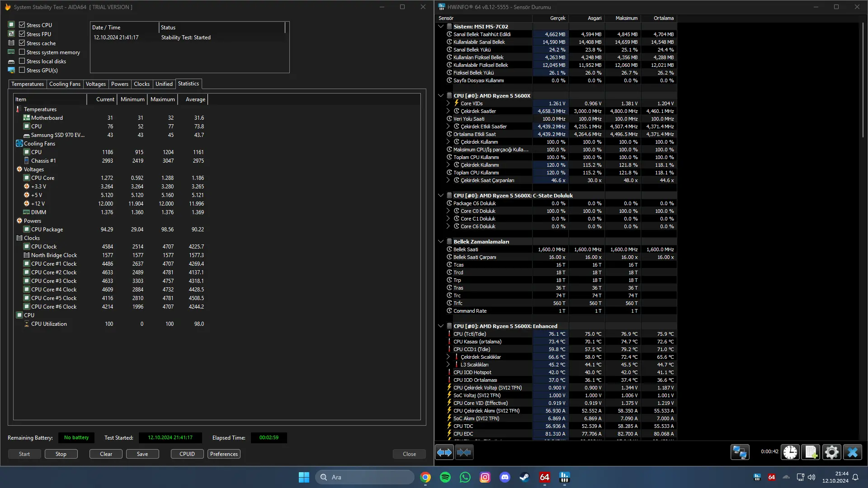Enable Stress local disks

(22, 61)
